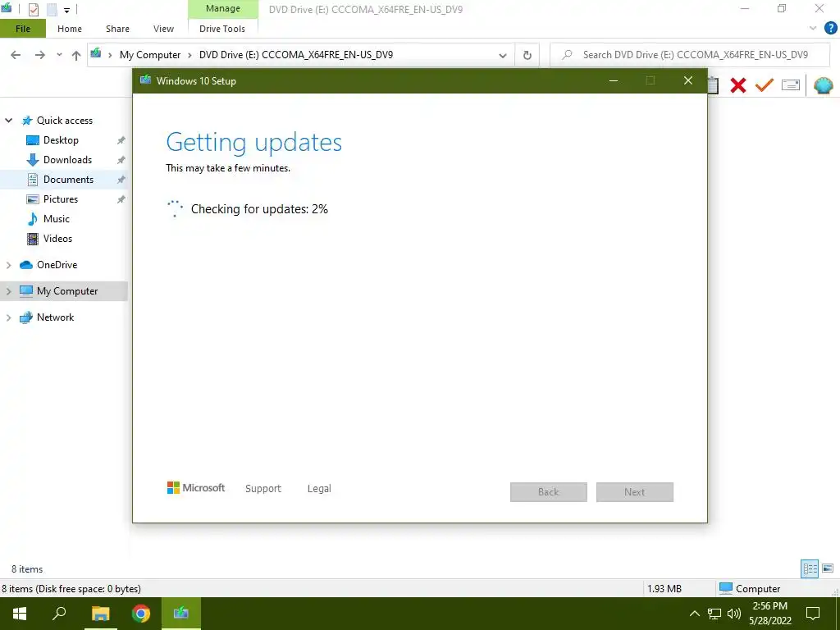The width and height of the screenshot is (840, 630).
Task: Click the Properties checkmark icon in quick access toolbar
Action: coord(33,10)
